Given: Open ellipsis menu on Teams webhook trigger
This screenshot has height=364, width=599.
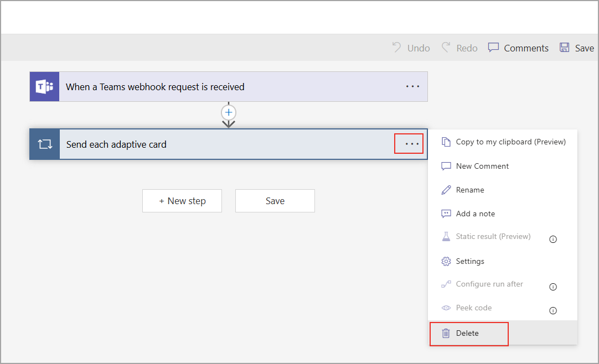Looking at the screenshot, I should coord(412,87).
